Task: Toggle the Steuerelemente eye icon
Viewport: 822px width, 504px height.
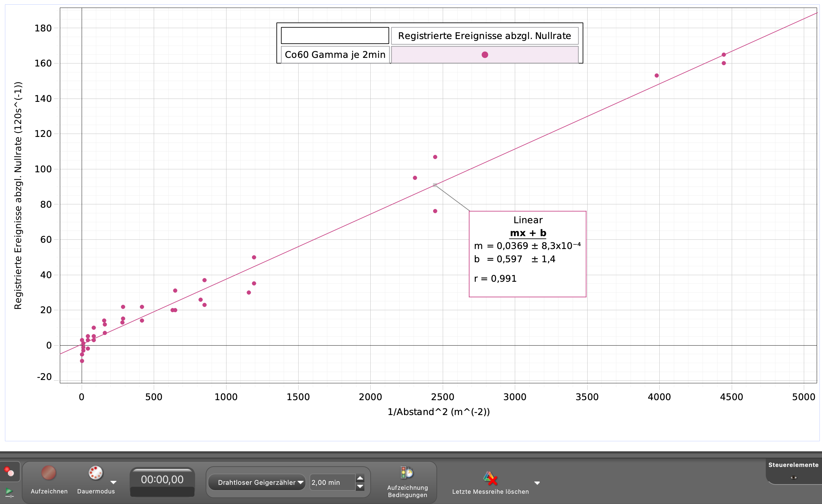Action: tap(794, 478)
